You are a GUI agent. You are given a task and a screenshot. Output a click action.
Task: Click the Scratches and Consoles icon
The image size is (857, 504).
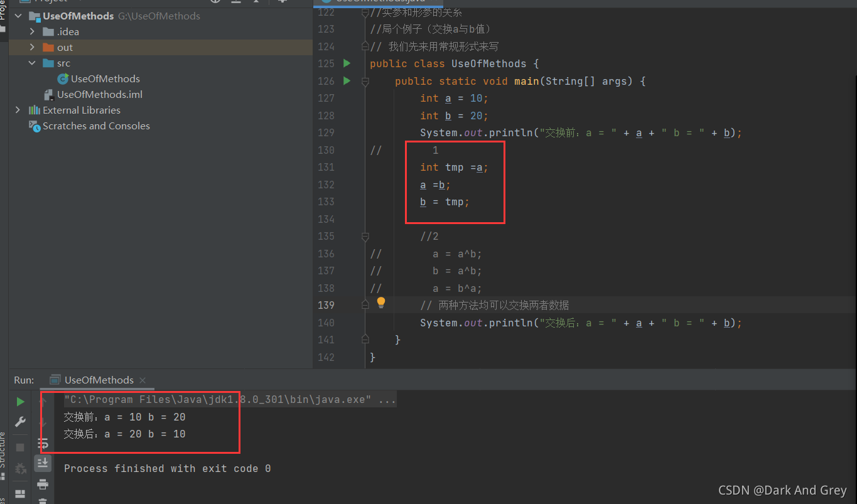pos(35,126)
